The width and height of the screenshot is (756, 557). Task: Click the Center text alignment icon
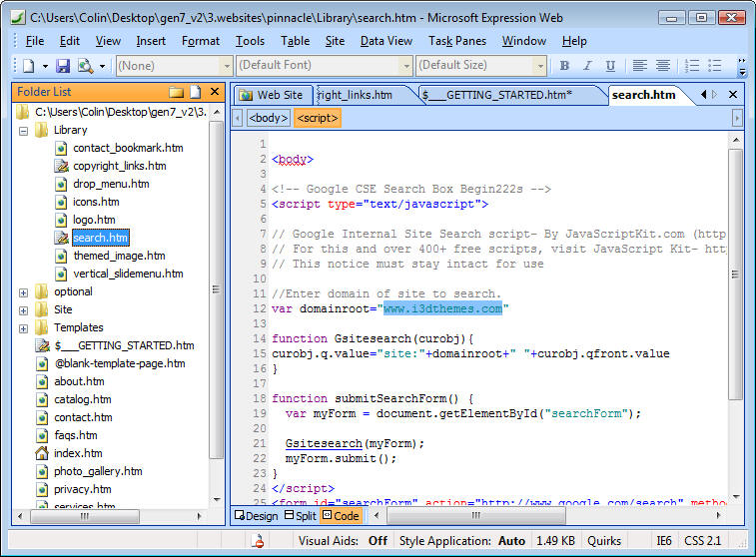[x=663, y=66]
